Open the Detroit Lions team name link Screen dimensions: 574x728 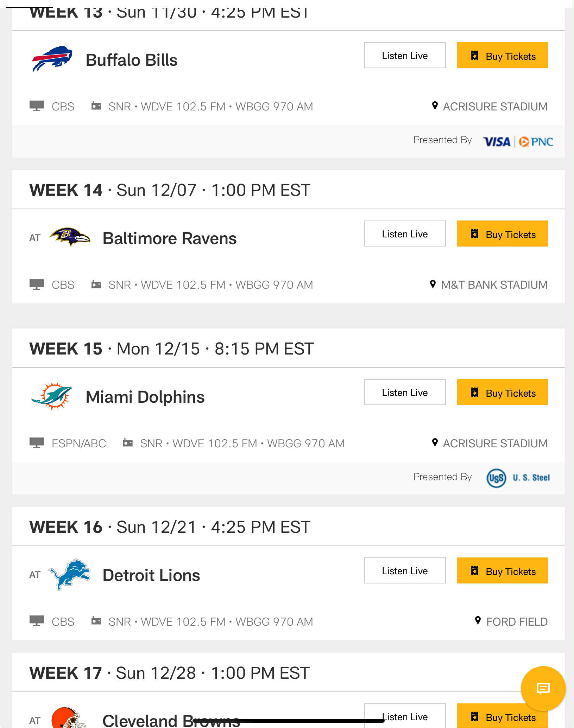(x=151, y=575)
